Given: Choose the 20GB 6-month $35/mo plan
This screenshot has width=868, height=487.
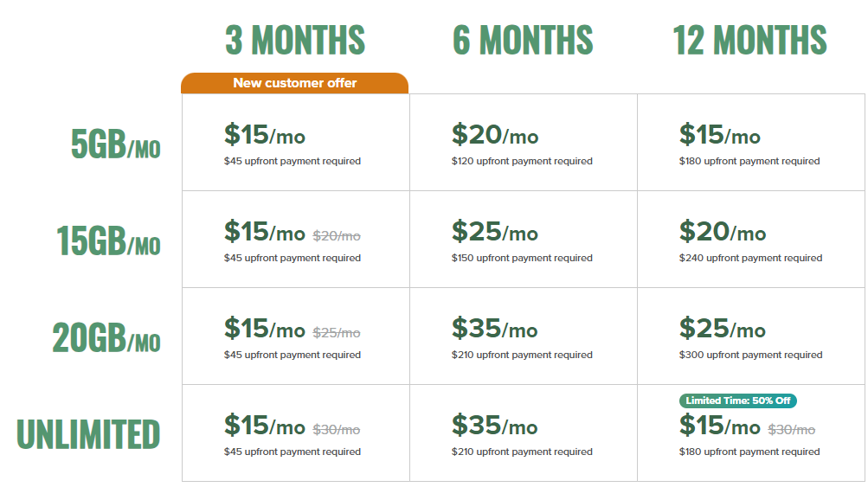Looking at the screenshot, I should [x=523, y=336].
